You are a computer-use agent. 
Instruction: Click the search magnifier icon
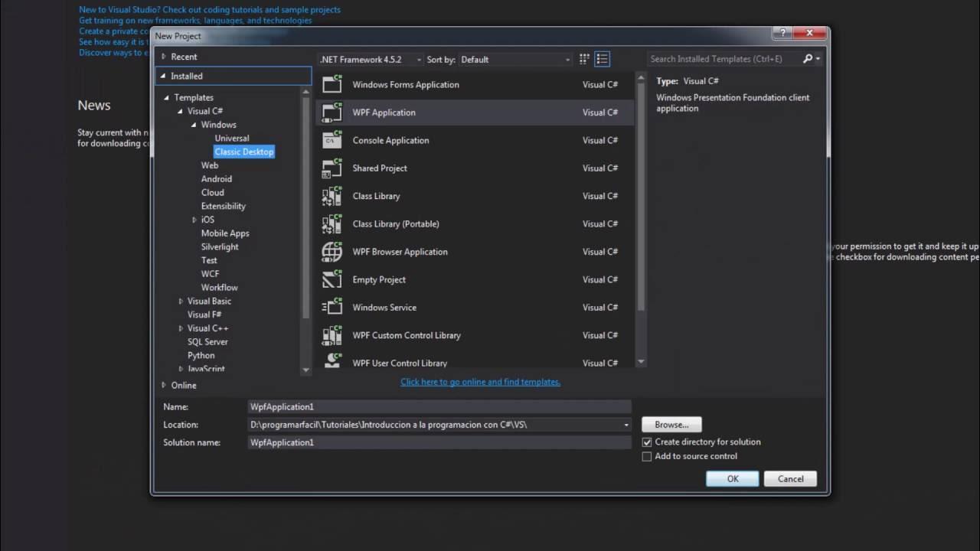807,59
